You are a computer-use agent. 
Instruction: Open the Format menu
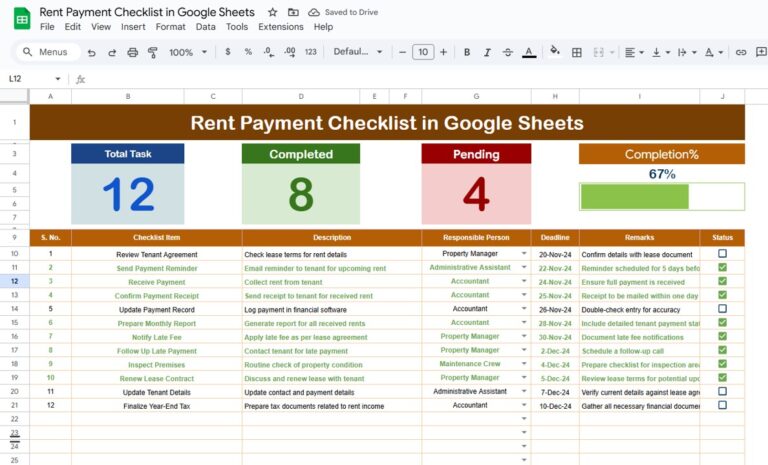(170, 27)
